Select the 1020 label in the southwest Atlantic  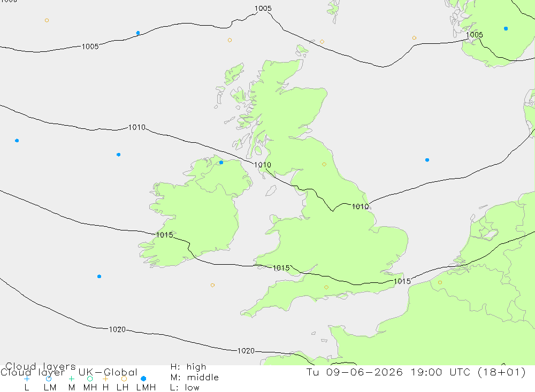[x=117, y=329]
